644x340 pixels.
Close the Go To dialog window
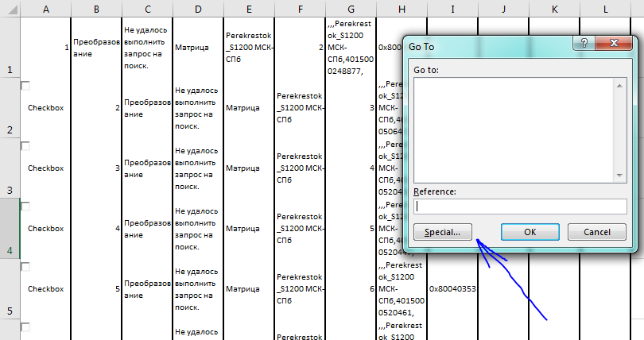coord(614,43)
